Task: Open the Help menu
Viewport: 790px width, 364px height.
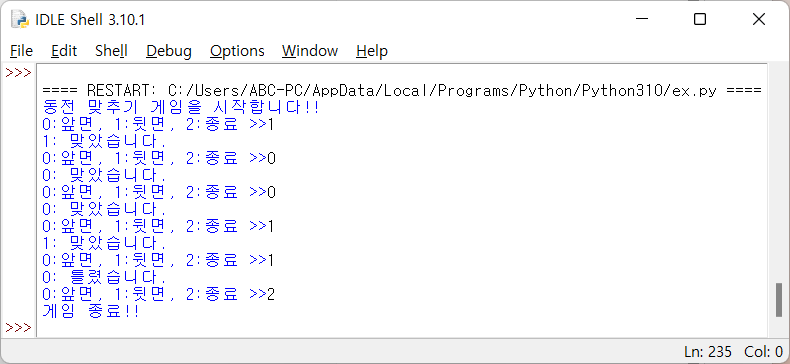Action: point(372,51)
